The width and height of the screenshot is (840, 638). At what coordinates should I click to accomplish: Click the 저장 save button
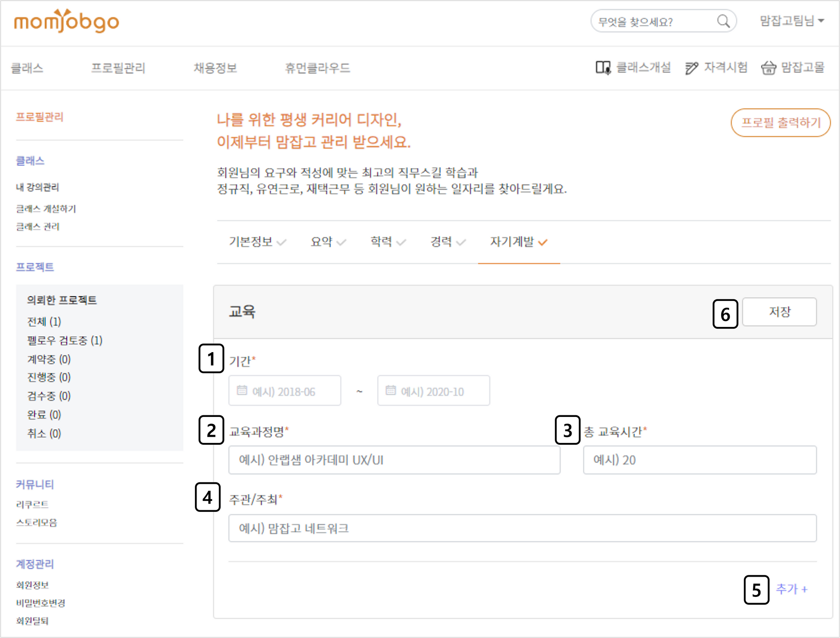click(x=779, y=312)
